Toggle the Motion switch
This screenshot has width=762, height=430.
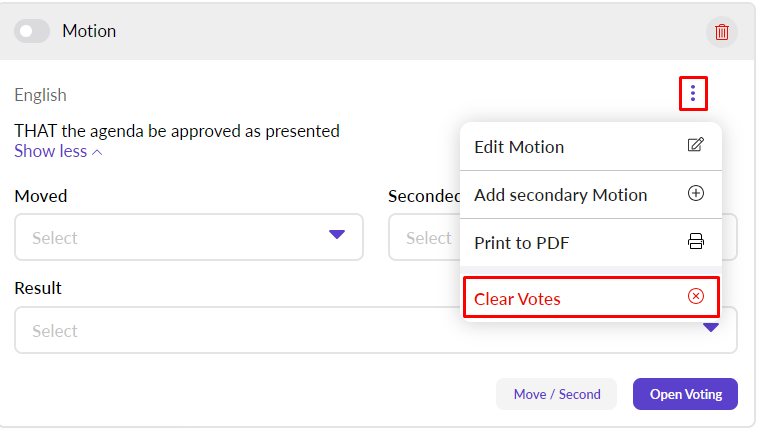pos(32,32)
